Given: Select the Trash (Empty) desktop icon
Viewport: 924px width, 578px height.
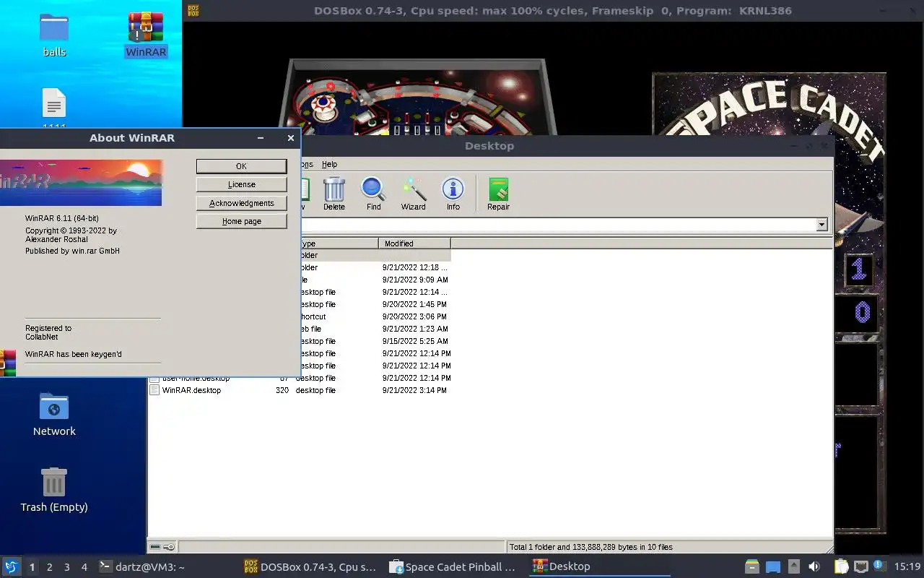Looking at the screenshot, I should pos(54,490).
